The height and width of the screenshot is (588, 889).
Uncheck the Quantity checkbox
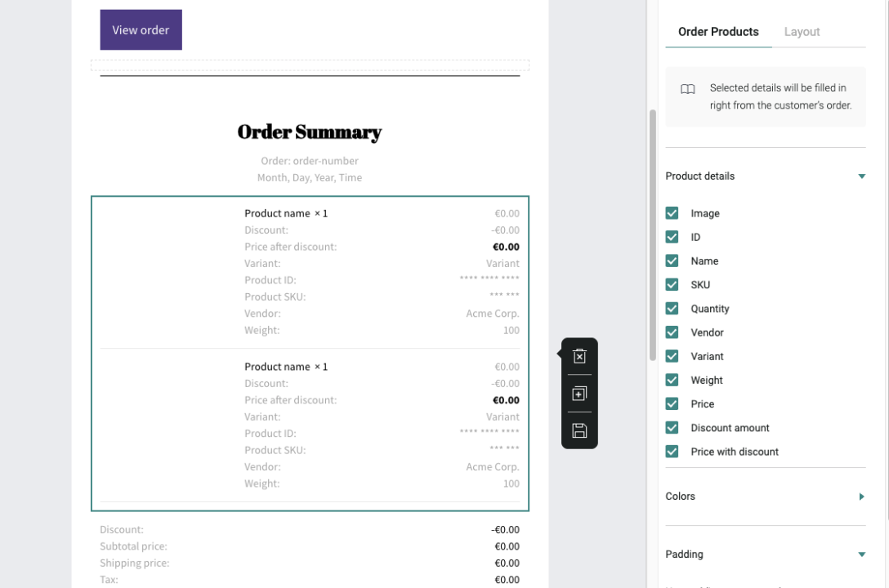coord(672,309)
